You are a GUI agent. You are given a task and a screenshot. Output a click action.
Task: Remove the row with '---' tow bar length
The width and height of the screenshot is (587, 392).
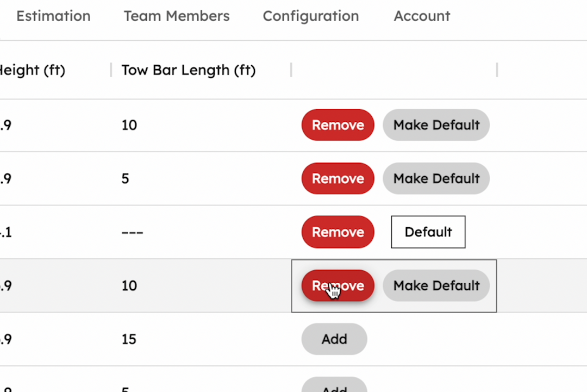[338, 232]
